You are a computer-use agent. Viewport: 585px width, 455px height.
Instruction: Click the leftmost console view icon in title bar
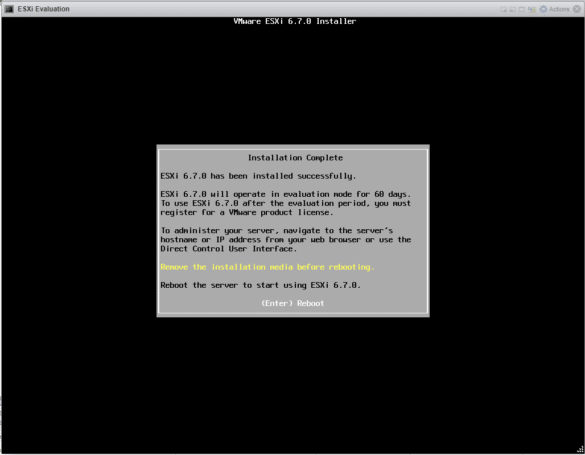(504, 9)
